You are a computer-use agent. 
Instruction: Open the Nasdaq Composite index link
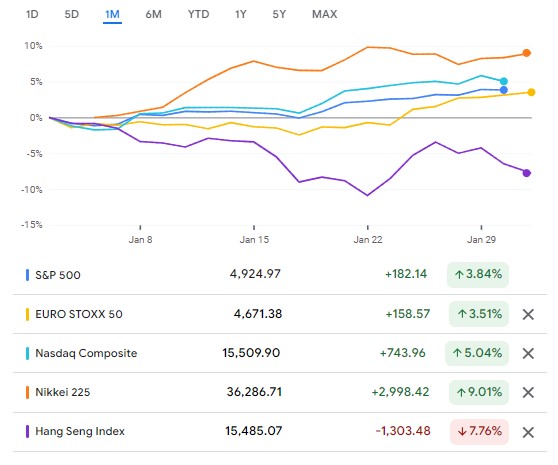click(86, 353)
